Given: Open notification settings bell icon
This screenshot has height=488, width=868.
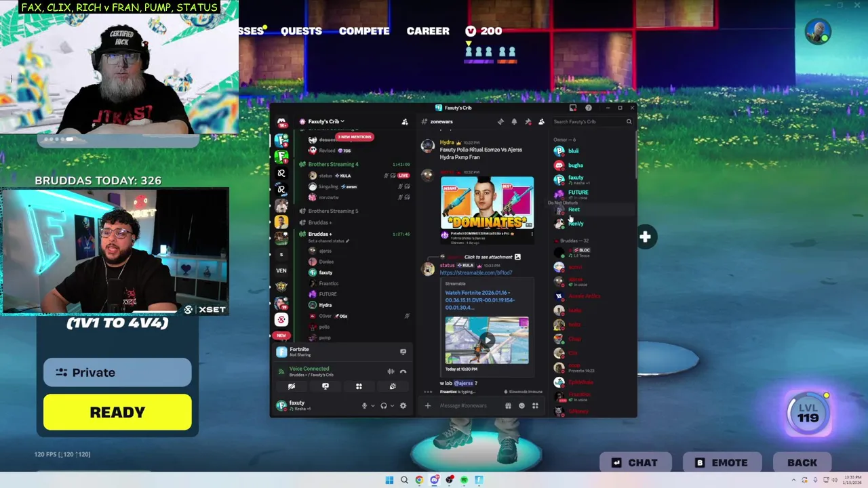Looking at the screenshot, I should point(514,122).
